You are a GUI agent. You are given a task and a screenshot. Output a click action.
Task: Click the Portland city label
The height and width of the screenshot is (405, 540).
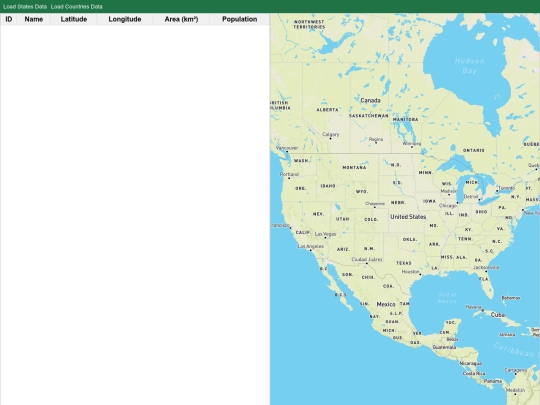(x=289, y=174)
